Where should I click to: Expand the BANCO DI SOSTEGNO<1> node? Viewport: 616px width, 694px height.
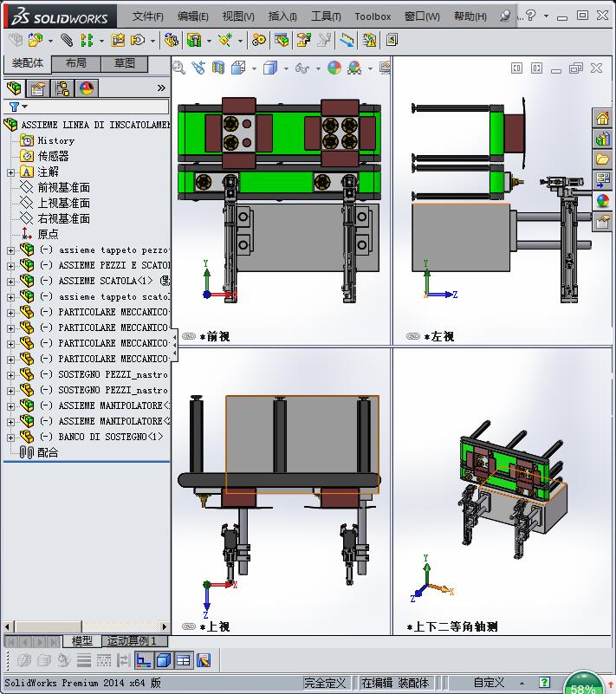point(10,438)
